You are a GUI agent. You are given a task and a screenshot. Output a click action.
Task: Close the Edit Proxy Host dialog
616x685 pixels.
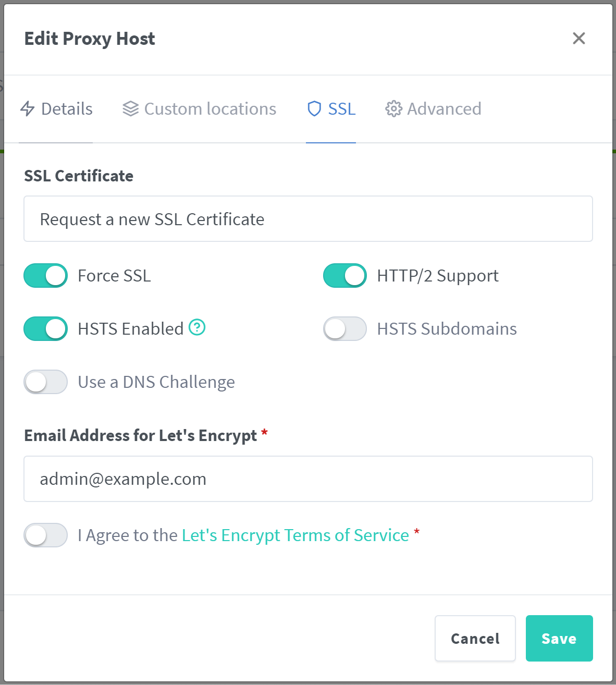(578, 39)
